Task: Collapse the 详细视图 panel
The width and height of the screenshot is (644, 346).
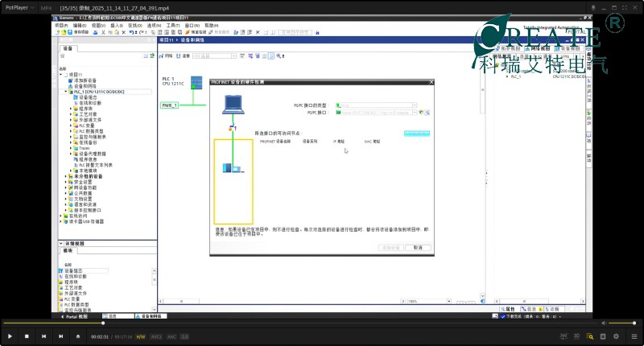Action: coord(61,243)
